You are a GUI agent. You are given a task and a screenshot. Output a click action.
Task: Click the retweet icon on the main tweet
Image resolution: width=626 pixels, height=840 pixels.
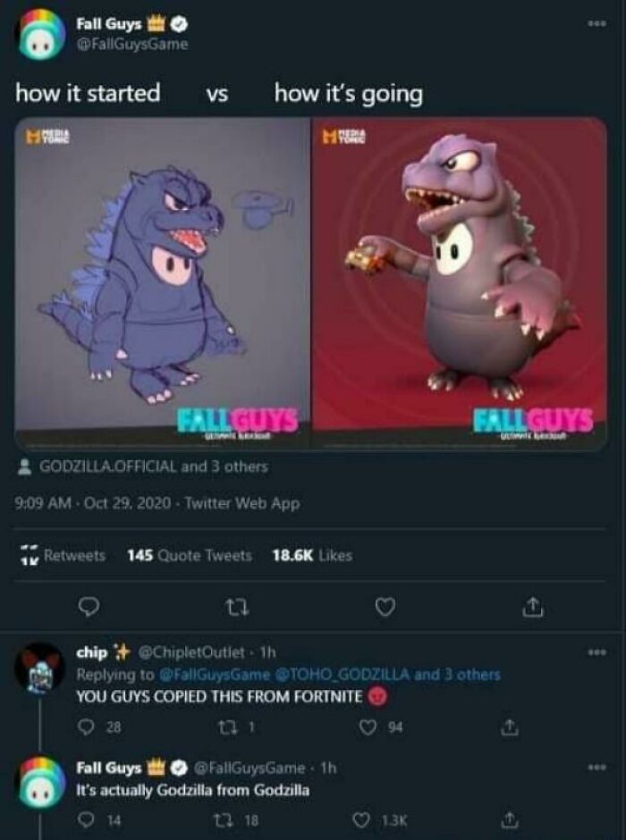237,606
